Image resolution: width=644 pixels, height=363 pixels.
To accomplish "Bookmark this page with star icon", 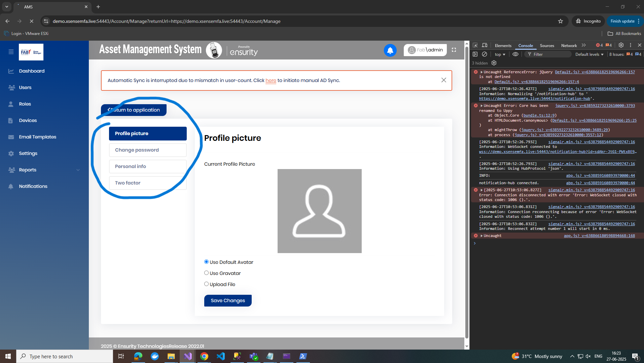I will coord(561,21).
